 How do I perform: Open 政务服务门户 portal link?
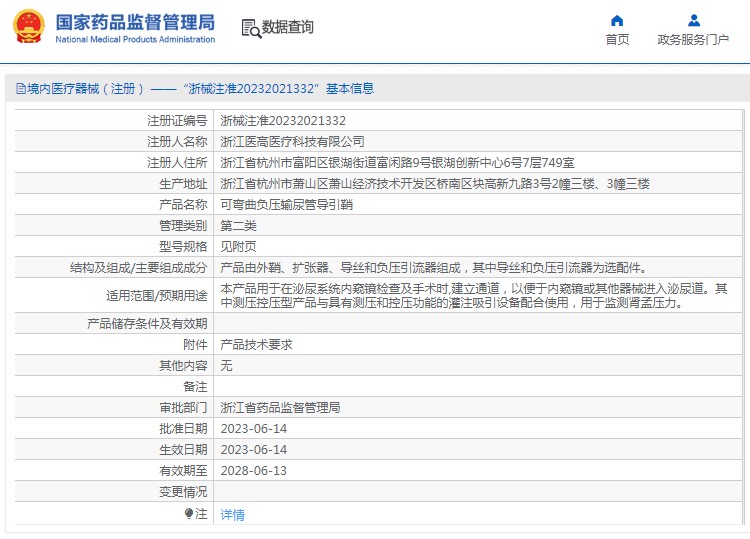[693, 40]
